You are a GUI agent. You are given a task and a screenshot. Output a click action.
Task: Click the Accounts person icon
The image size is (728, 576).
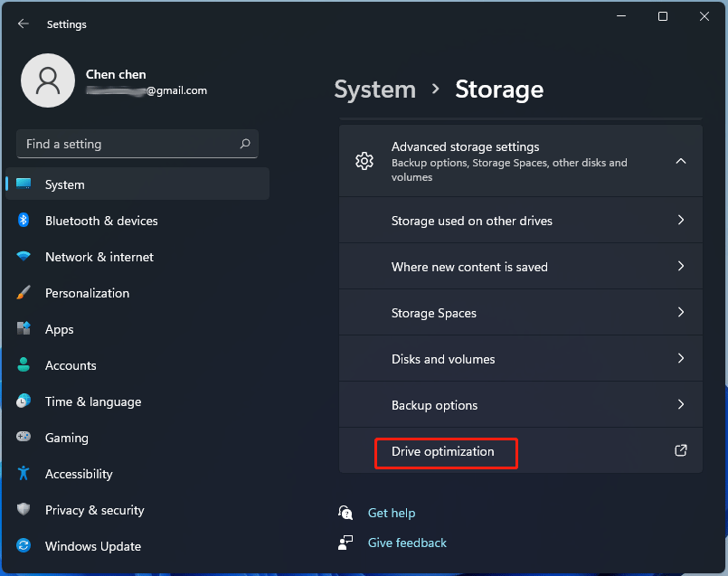tap(24, 364)
